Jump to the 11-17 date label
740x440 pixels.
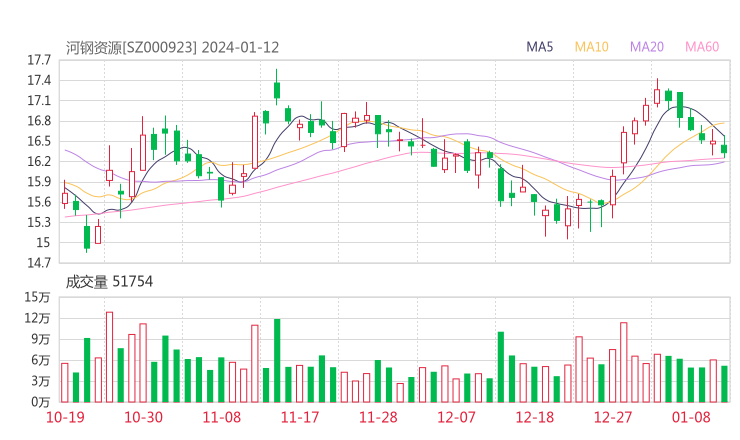(x=299, y=417)
